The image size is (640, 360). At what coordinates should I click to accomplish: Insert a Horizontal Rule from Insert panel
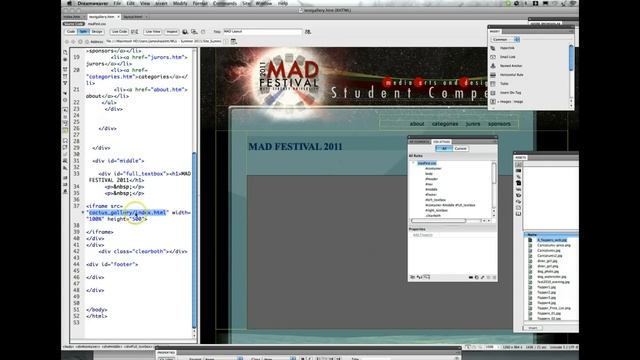pos(511,75)
